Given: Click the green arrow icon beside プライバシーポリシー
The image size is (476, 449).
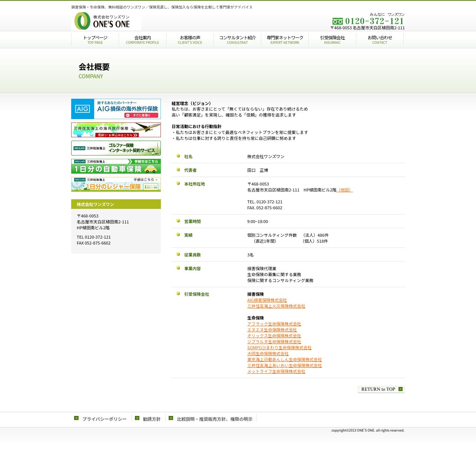Looking at the screenshot, I should coord(76,418).
